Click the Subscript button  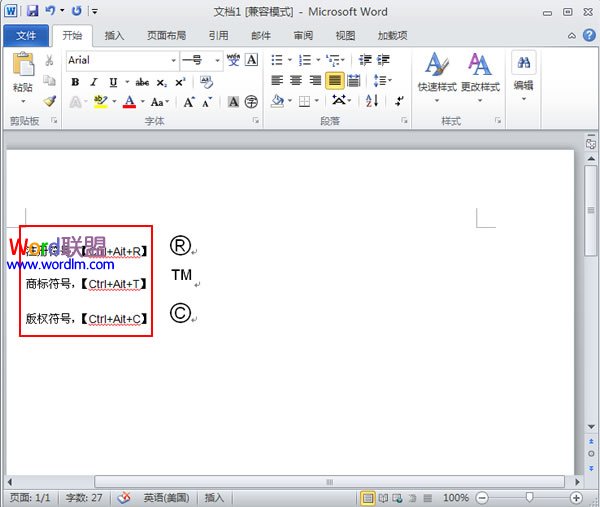[162, 82]
